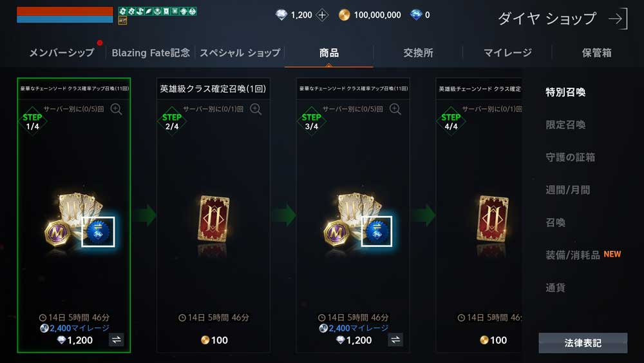Select 限定召喚 in the side category list
The image size is (644, 363).
[x=565, y=124]
